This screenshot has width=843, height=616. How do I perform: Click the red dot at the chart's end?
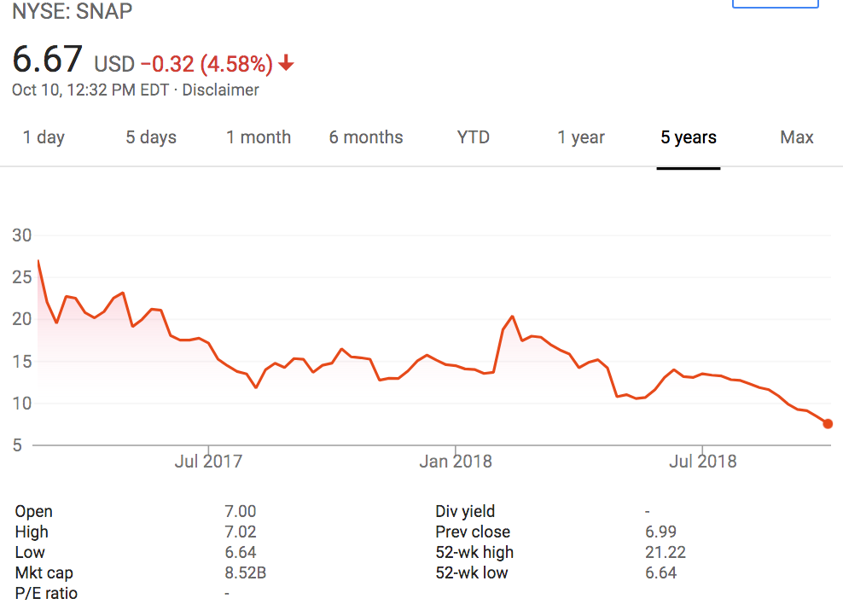point(827,423)
